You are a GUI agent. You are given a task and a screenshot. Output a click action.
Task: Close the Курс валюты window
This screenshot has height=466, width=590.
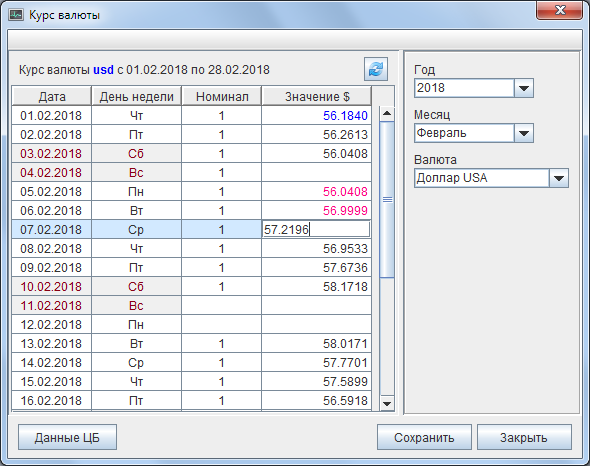coord(559,10)
